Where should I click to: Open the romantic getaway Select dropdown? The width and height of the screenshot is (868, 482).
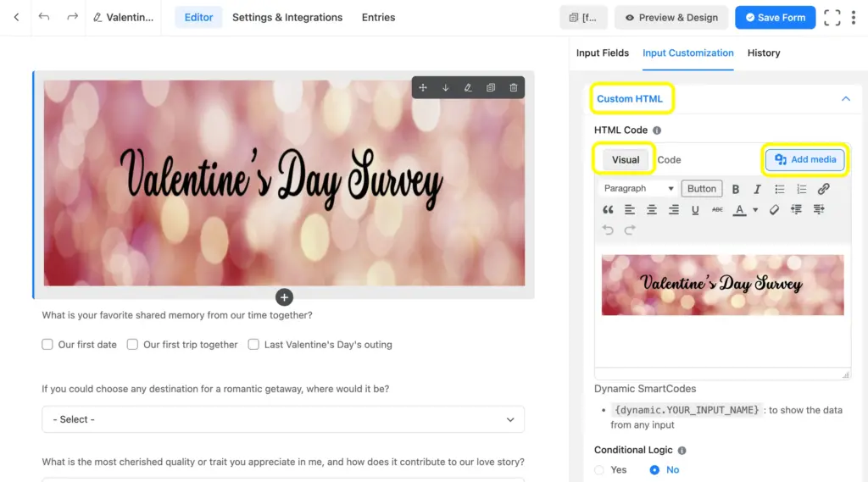coord(283,419)
